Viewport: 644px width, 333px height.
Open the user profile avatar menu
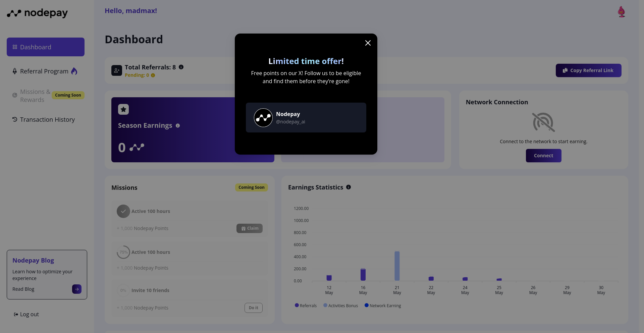point(622,12)
